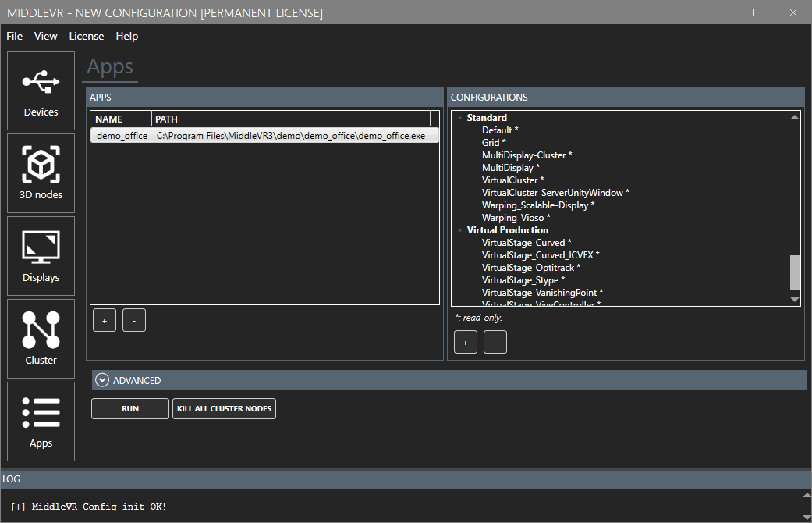
Task: Remove configuration with minus button
Action: click(x=495, y=342)
